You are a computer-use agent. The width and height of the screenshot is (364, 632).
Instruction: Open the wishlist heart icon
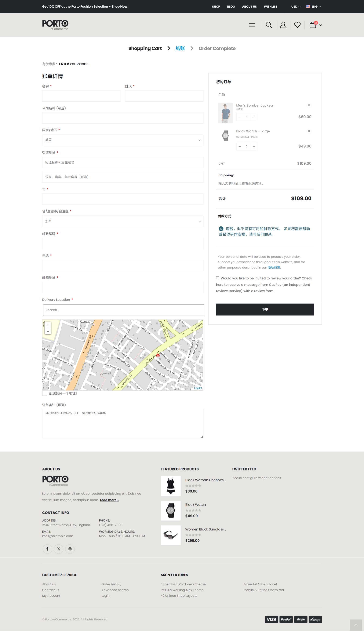pyautogui.click(x=297, y=25)
